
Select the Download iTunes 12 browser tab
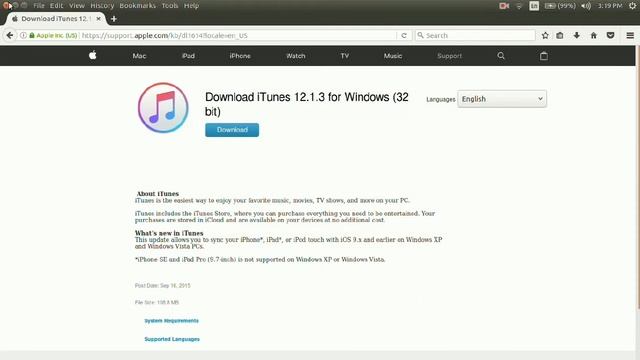(56, 19)
